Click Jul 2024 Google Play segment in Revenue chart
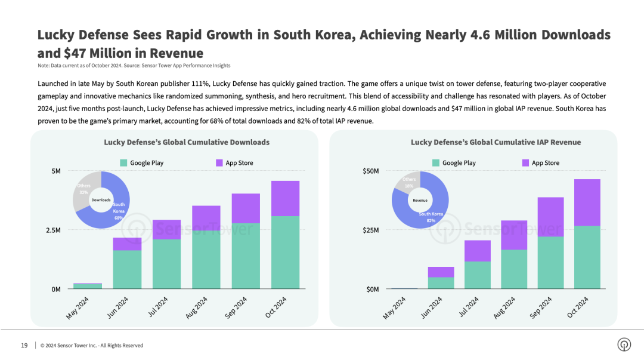 [477, 275]
